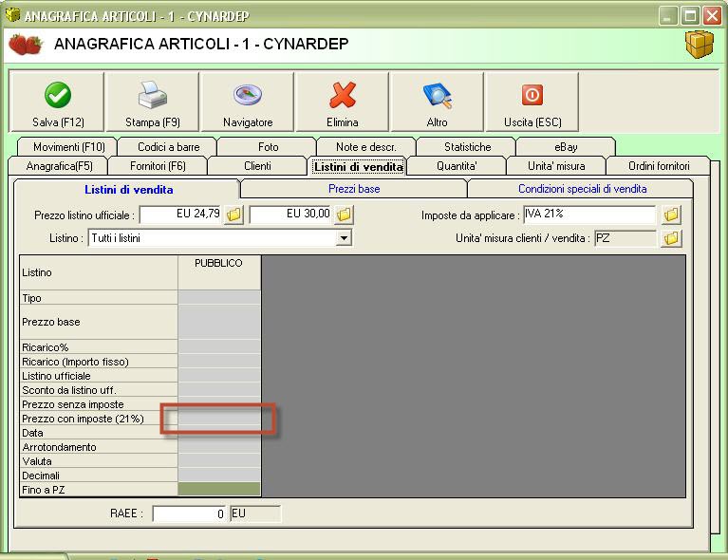Open the Foto tab

point(268,147)
